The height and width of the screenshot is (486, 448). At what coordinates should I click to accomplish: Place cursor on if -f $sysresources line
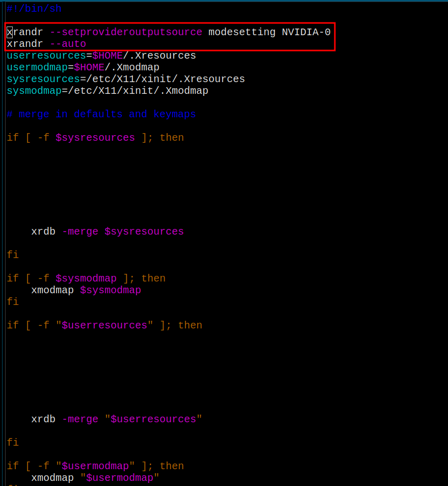[x=95, y=138]
